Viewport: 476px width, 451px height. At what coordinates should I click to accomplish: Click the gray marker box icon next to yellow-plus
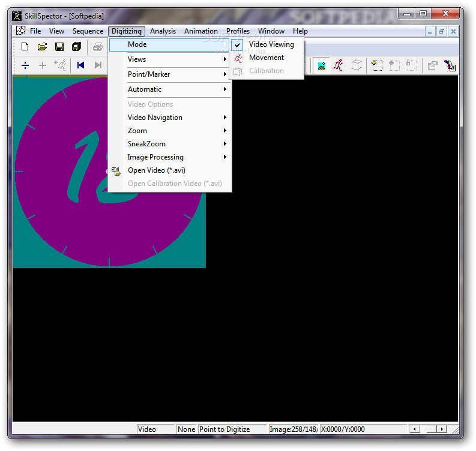click(394, 65)
